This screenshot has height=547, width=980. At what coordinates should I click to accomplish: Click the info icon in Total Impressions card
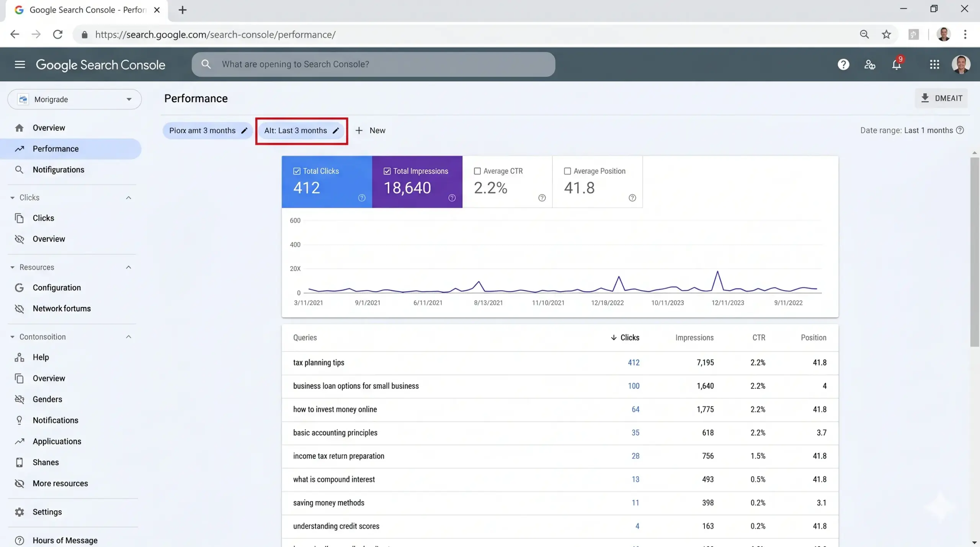[452, 198]
